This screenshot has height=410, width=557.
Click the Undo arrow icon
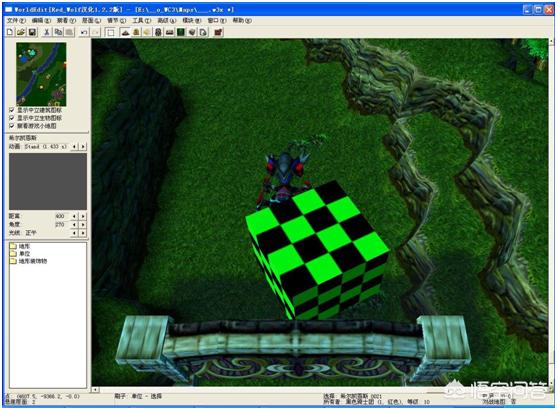pos(84,32)
